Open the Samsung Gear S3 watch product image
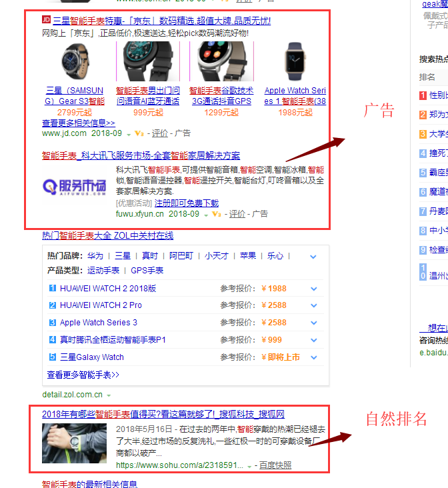This screenshot has height=488, width=448. click(x=74, y=63)
